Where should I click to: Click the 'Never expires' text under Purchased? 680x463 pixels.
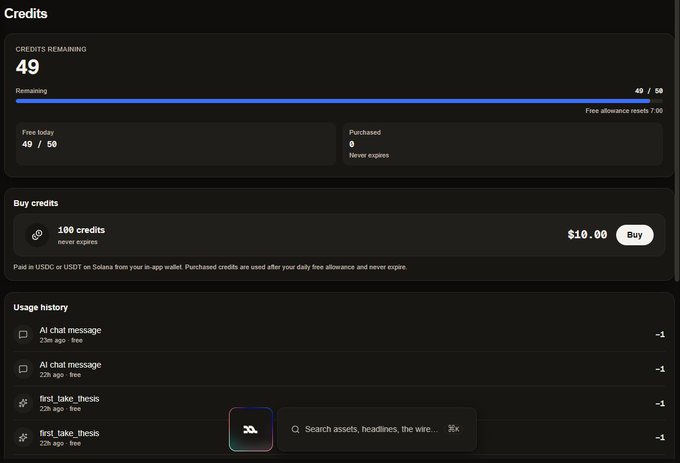369,155
